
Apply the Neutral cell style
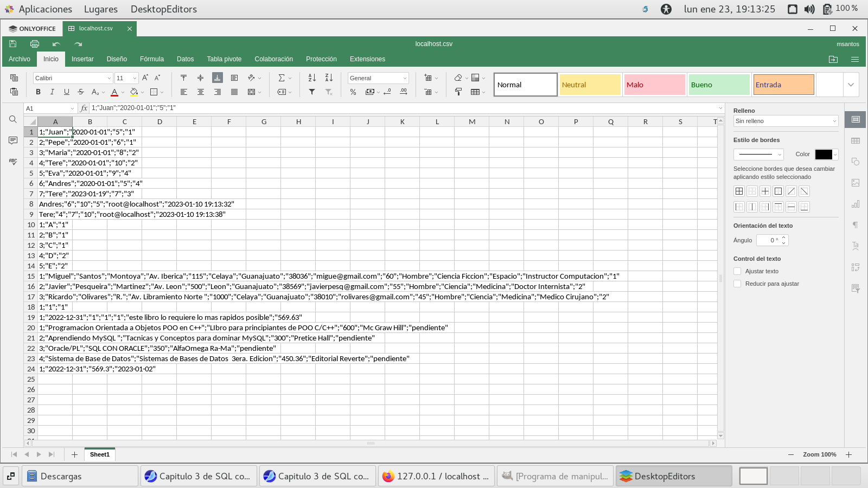click(590, 85)
